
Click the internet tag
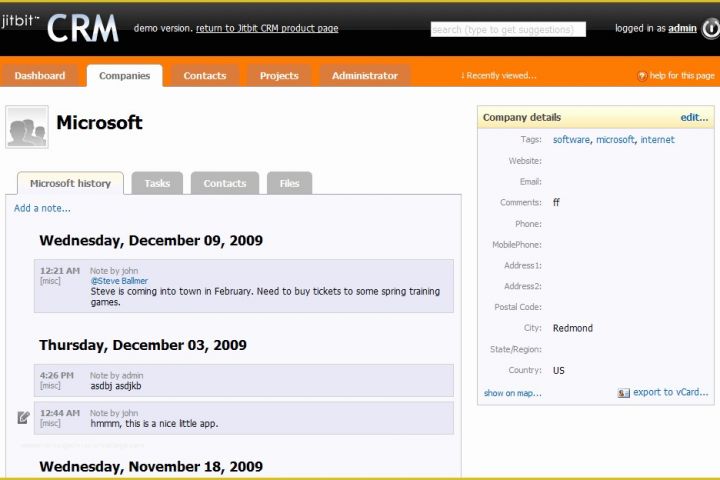658,140
